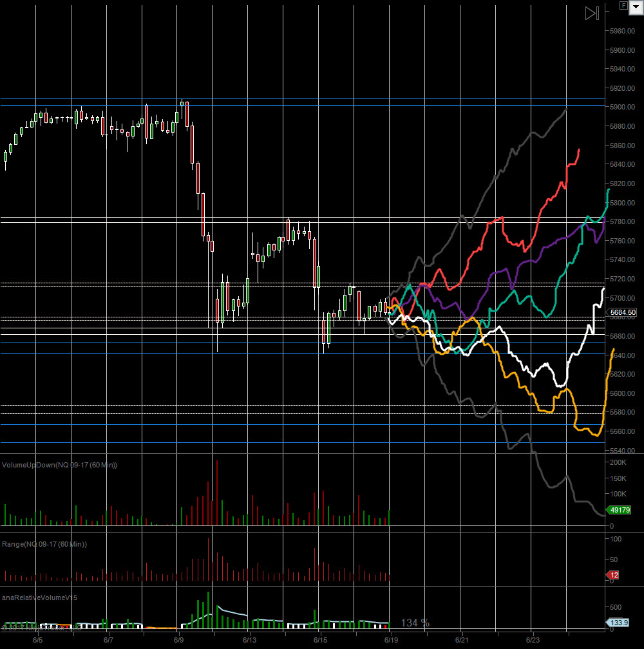
Task: Click the 6/15 date label on the time axis
Action: click(320, 640)
